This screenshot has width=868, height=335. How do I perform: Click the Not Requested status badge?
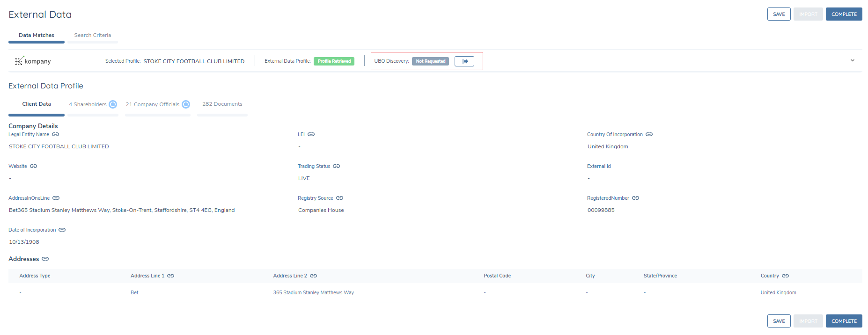tap(430, 61)
